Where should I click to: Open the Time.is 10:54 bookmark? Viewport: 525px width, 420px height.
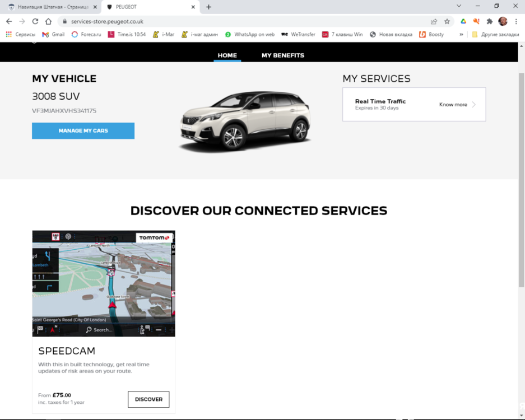[x=127, y=35]
